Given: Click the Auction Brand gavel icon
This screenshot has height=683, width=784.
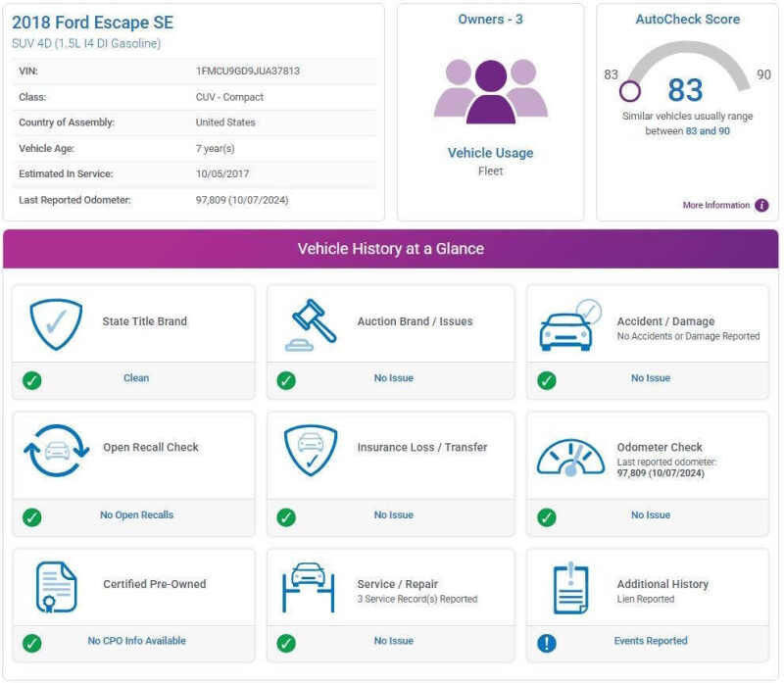Looking at the screenshot, I should click(311, 324).
